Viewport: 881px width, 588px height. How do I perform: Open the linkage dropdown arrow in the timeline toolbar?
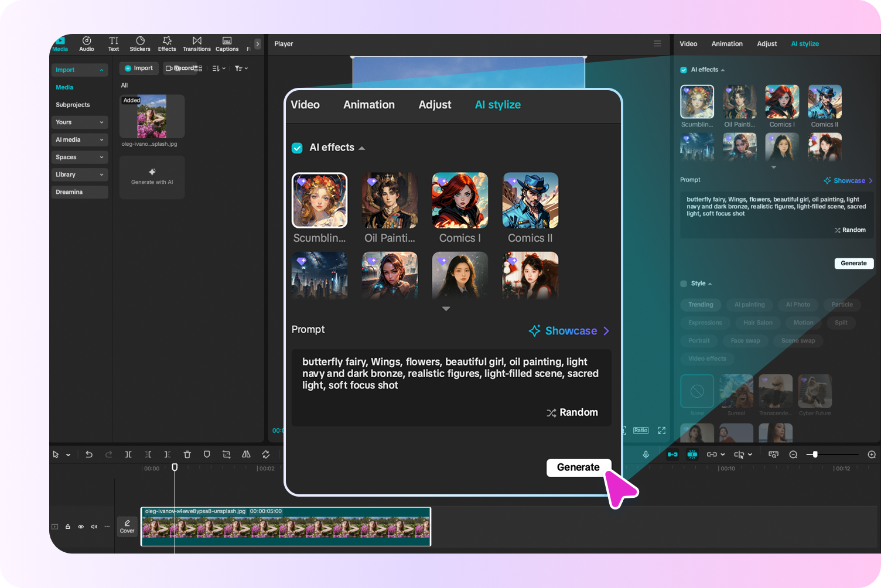click(x=723, y=454)
